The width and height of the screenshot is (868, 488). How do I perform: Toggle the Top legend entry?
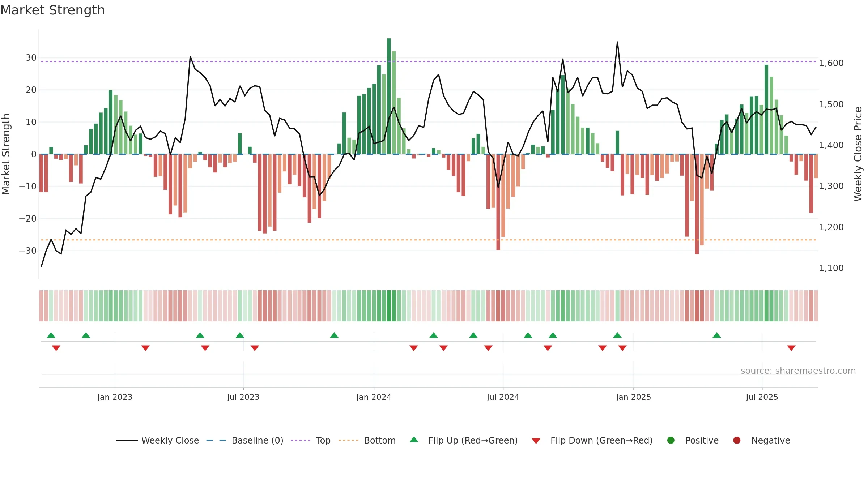tap(310, 440)
